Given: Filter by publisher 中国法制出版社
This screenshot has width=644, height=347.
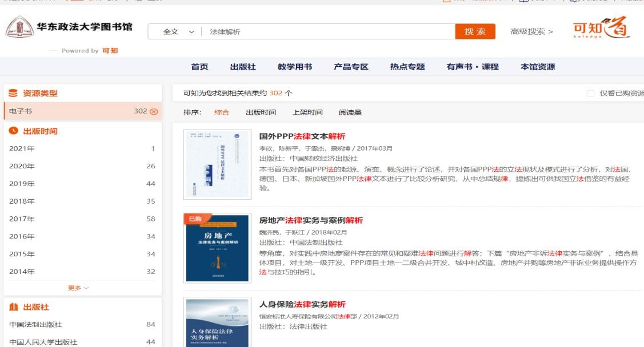Looking at the screenshot, I should pos(35,325).
